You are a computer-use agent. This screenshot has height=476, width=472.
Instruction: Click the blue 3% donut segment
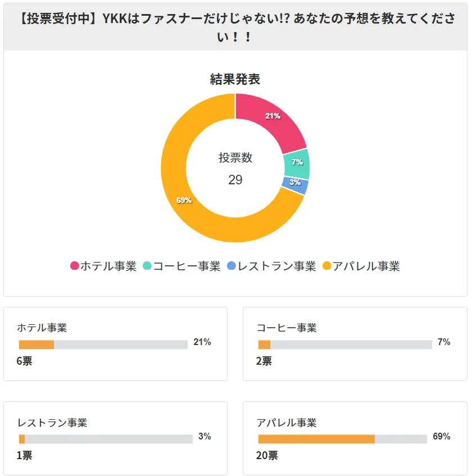(296, 184)
